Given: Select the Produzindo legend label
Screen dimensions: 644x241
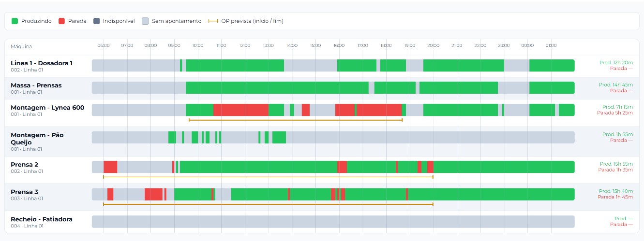Looking at the screenshot, I should tap(36, 21).
